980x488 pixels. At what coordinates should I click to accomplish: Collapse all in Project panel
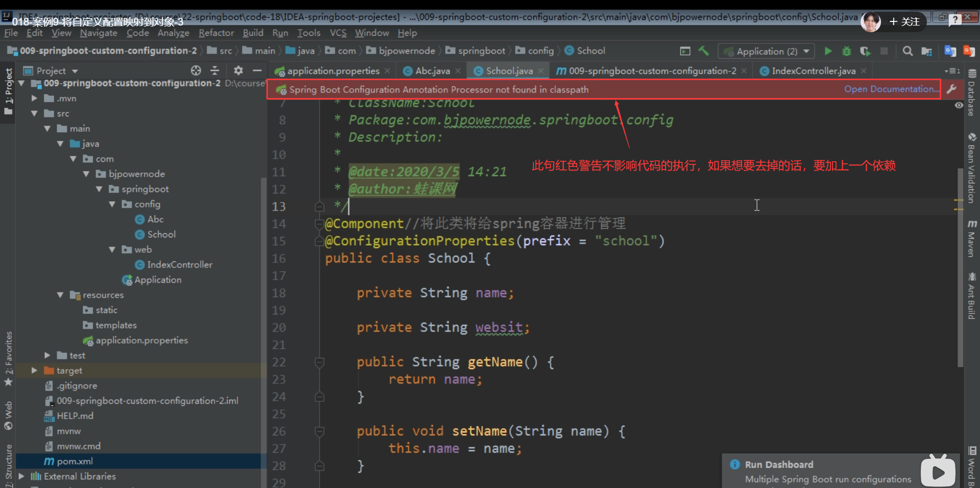(x=215, y=70)
